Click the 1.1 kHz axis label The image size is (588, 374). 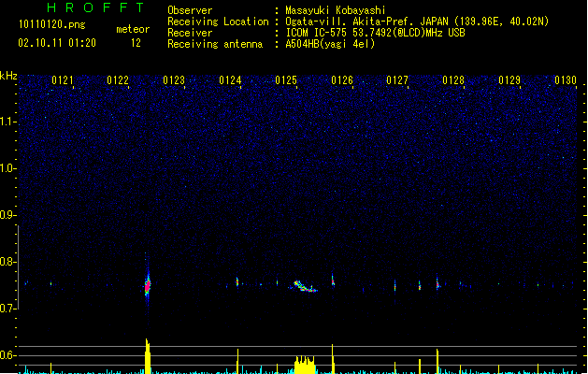[7, 122]
